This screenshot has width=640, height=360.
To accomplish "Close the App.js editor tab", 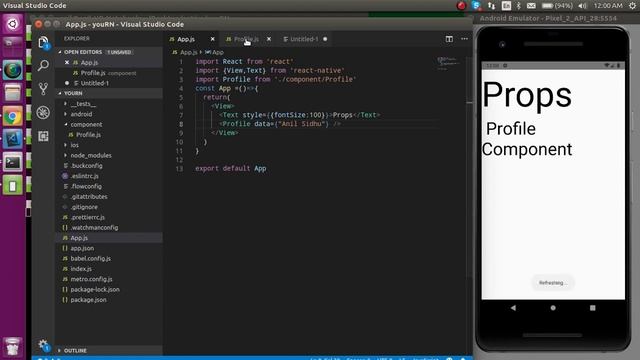I will click(x=212, y=39).
